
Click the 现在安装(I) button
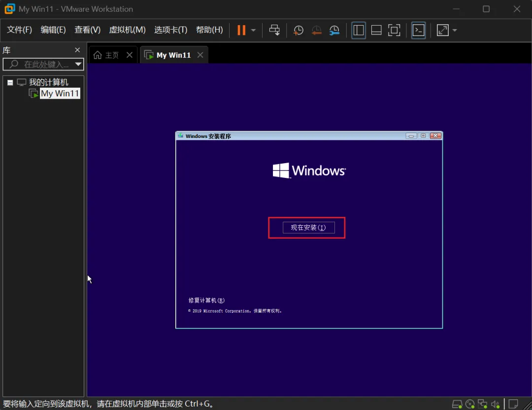coord(308,227)
